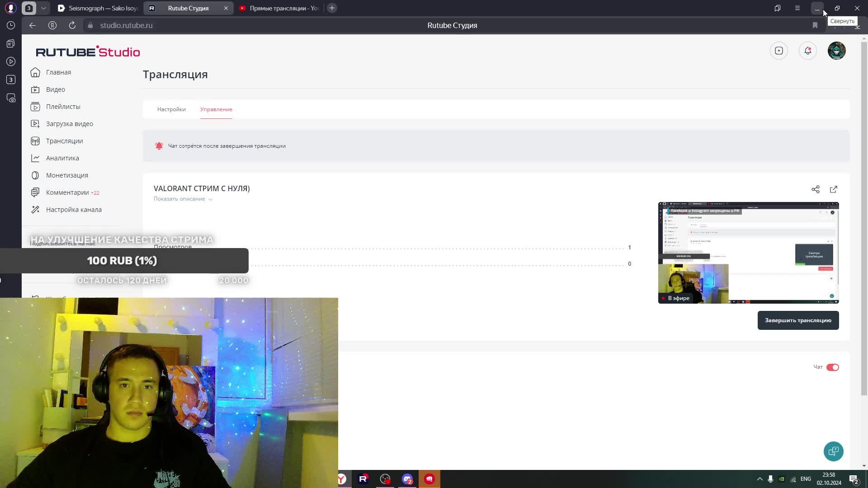Open the channel avatar profile menu

coord(836,51)
